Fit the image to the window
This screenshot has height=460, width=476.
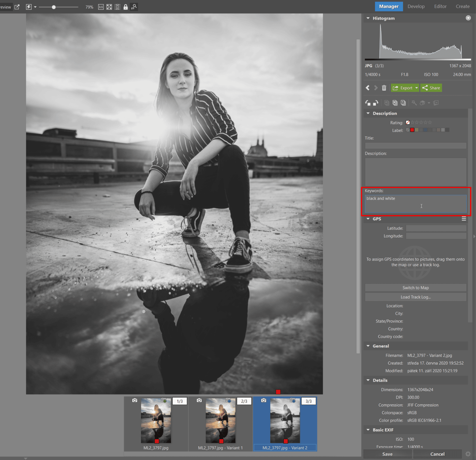point(109,7)
